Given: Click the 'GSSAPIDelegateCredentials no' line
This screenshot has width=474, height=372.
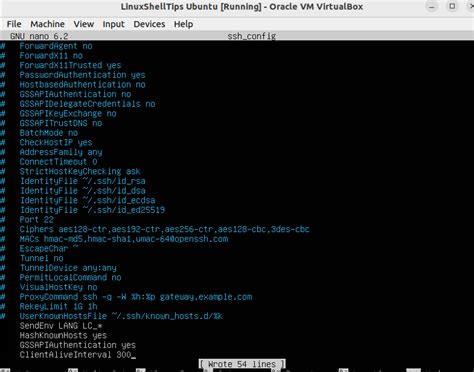Looking at the screenshot, I should coord(87,104).
